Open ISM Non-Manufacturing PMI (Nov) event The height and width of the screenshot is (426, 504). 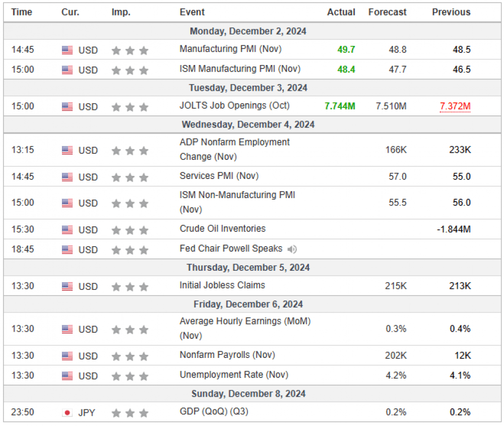coord(237,202)
